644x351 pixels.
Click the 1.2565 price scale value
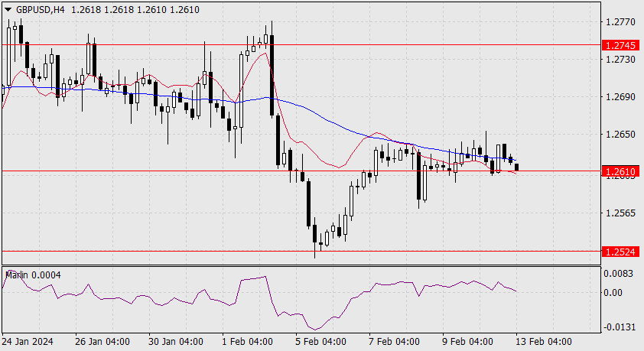coord(620,213)
